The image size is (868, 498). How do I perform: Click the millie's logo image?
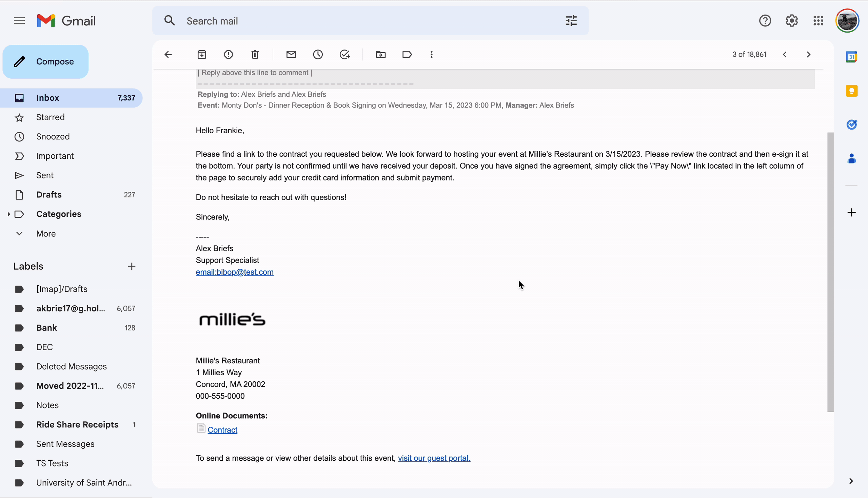[x=232, y=319]
